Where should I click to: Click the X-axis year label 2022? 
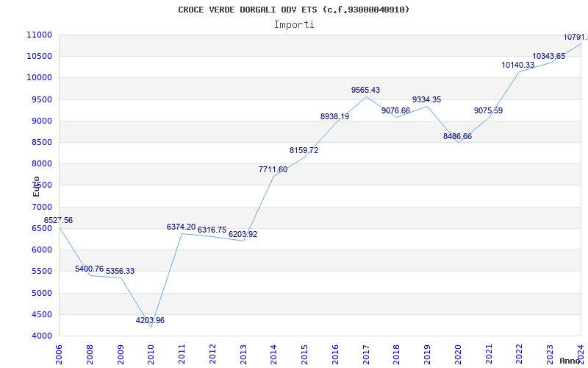[520, 355]
